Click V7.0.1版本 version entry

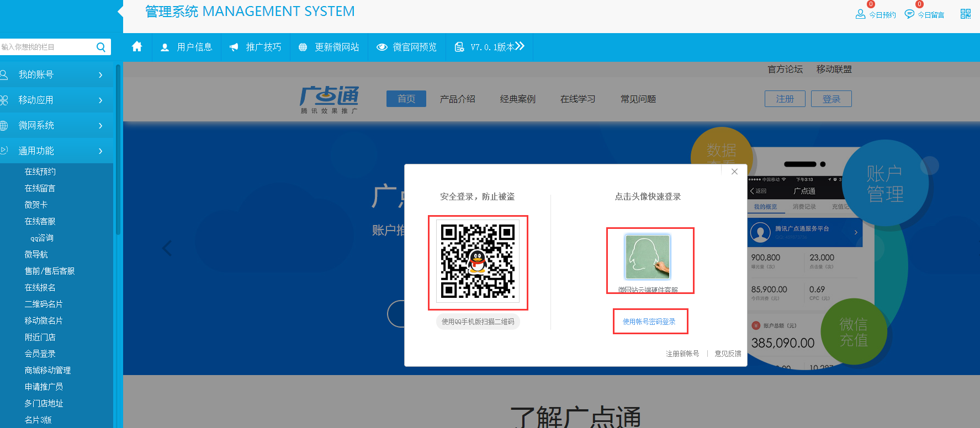(x=489, y=47)
